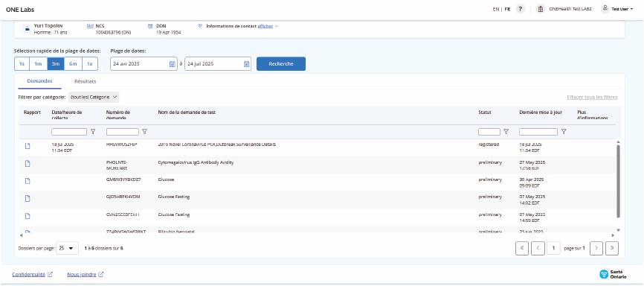The height and width of the screenshot is (286, 644).
Task: Select the 1a quick date range
Action: point(90,64)
